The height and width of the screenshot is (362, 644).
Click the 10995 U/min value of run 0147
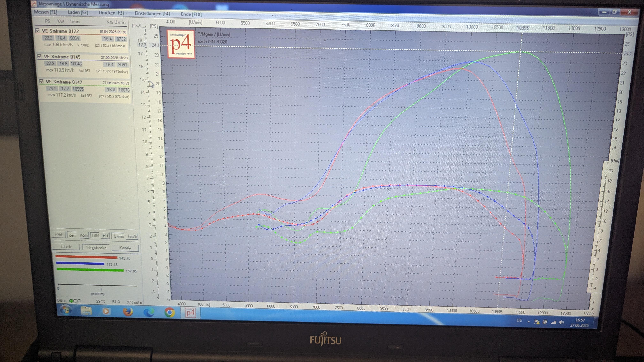point(78,89)
